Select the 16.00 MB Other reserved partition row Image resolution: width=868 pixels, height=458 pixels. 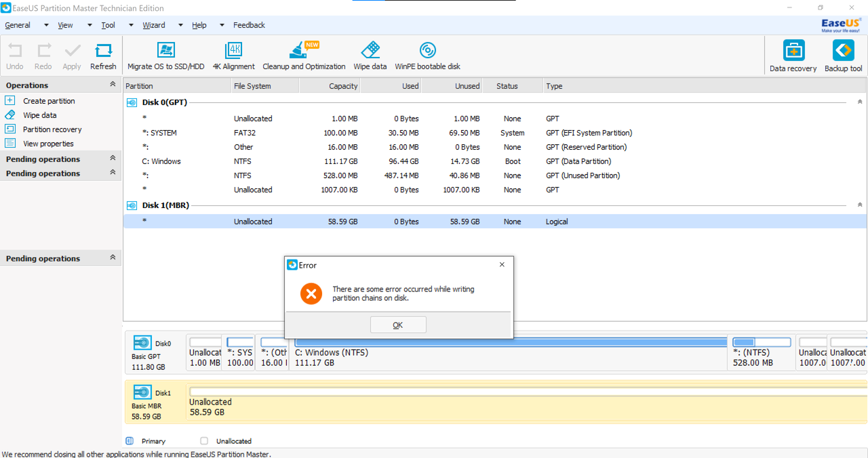494,147
